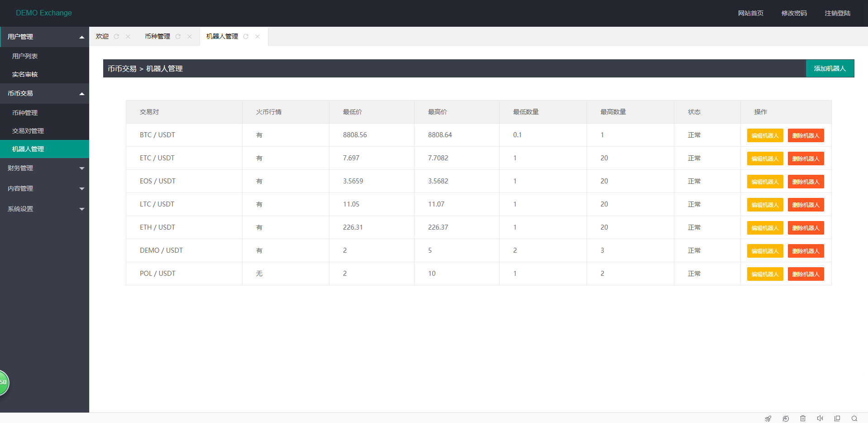
Task: Select 机器人管理 in the sidebar
Action: 44,149
